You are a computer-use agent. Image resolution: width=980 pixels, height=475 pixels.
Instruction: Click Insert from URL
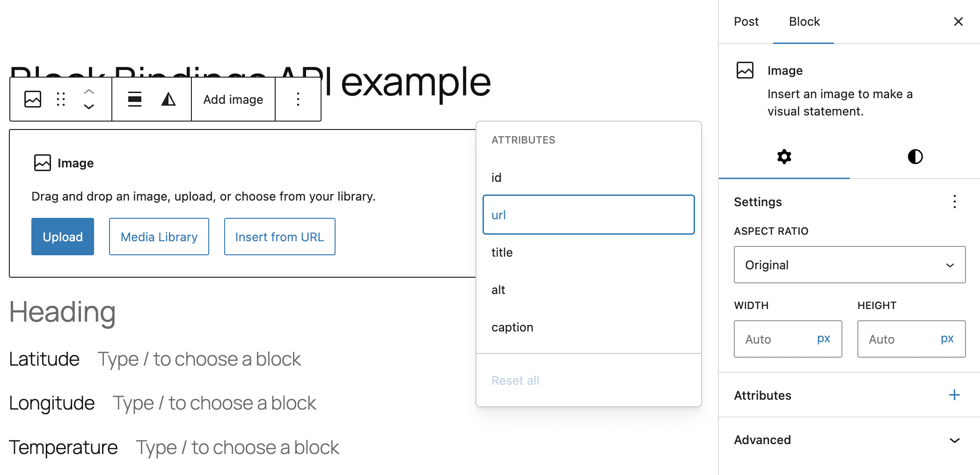279,237
